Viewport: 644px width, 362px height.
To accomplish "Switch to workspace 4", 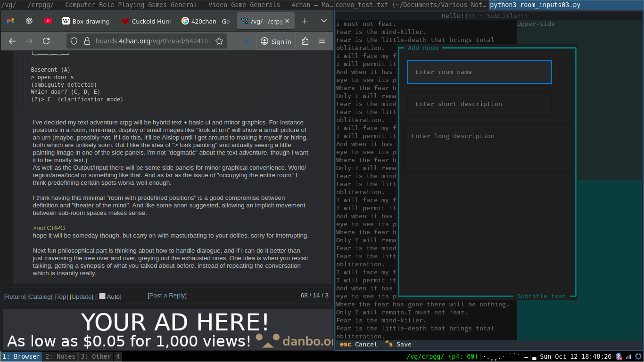I will (x=118, y=356).
